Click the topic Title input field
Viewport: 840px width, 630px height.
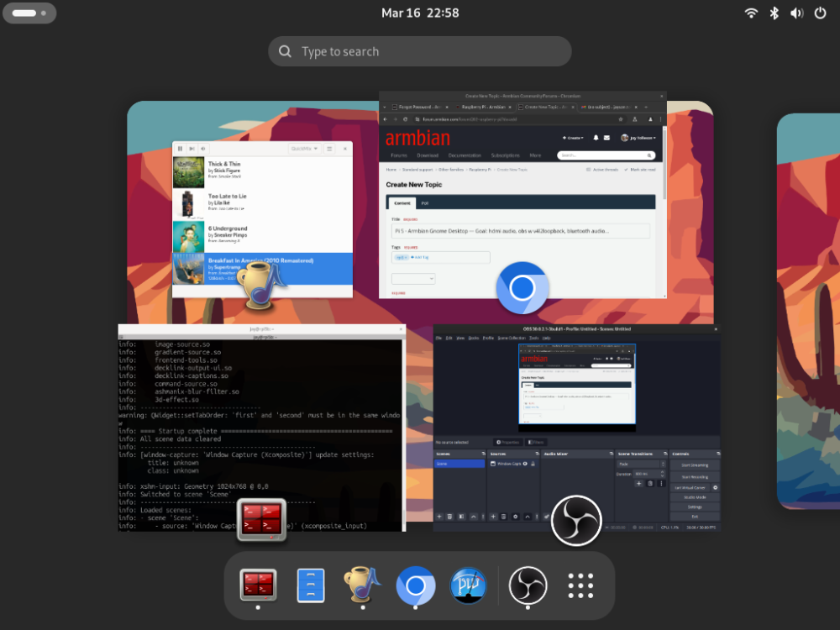click(521, 231)
